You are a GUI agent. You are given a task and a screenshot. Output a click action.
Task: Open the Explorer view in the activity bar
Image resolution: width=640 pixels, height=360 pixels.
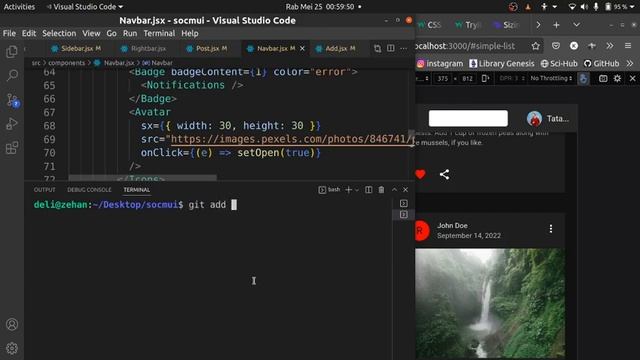[12, 52]
